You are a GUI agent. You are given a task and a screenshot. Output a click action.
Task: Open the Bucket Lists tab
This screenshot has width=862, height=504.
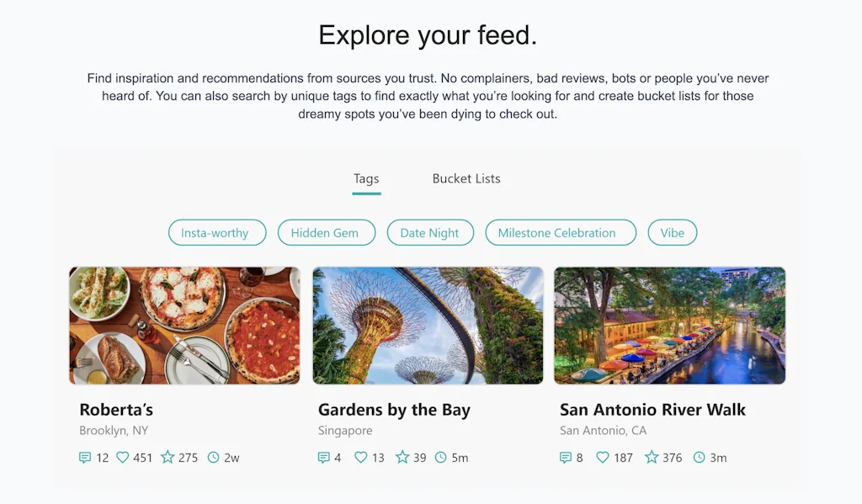[466, 179]
